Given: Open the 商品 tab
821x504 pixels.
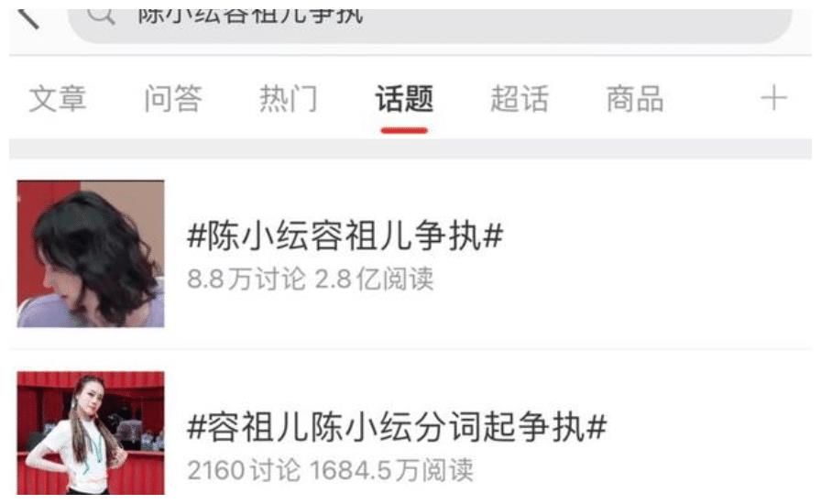Looking at the screenshot, I should tap(635, 98).
